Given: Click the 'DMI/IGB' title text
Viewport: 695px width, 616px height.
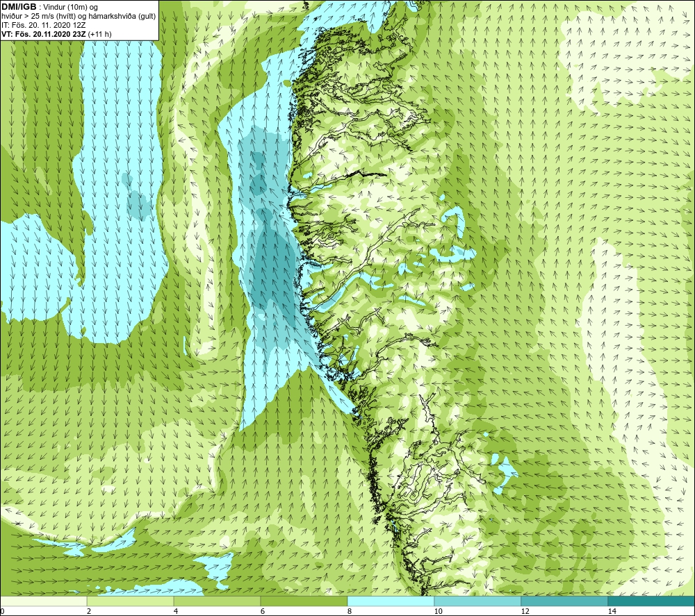Looking at the screenshot, I should (x=19, y=7).
